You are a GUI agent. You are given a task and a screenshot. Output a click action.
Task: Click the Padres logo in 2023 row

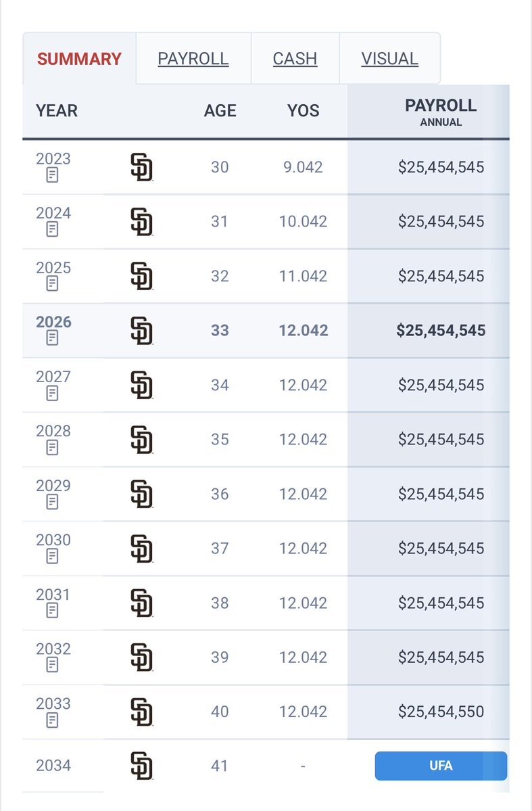coord(141,167)
